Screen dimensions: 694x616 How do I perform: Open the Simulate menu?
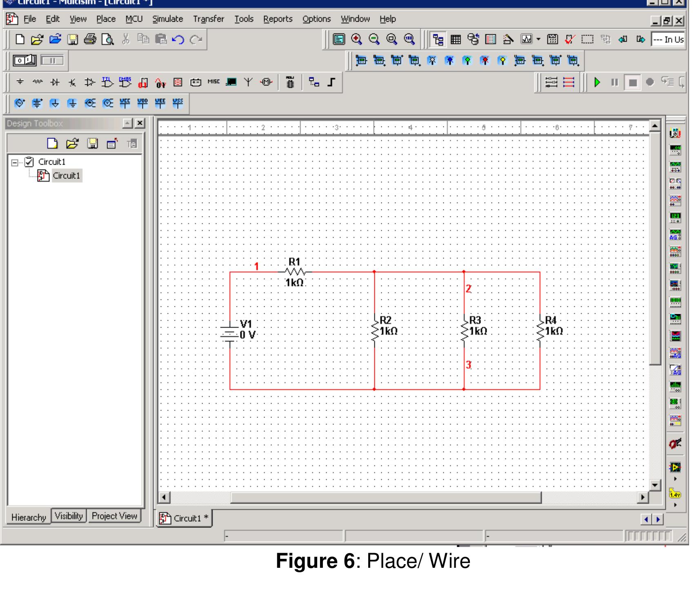tap(167, 19)
